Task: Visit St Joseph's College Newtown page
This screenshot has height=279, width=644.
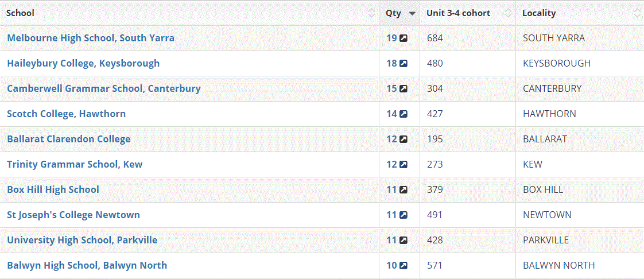Action: (x=73, y=215)
